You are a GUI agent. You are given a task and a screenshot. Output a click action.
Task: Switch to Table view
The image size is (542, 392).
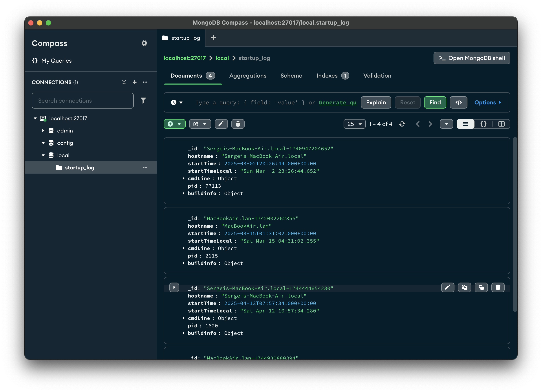pos(501,124)
